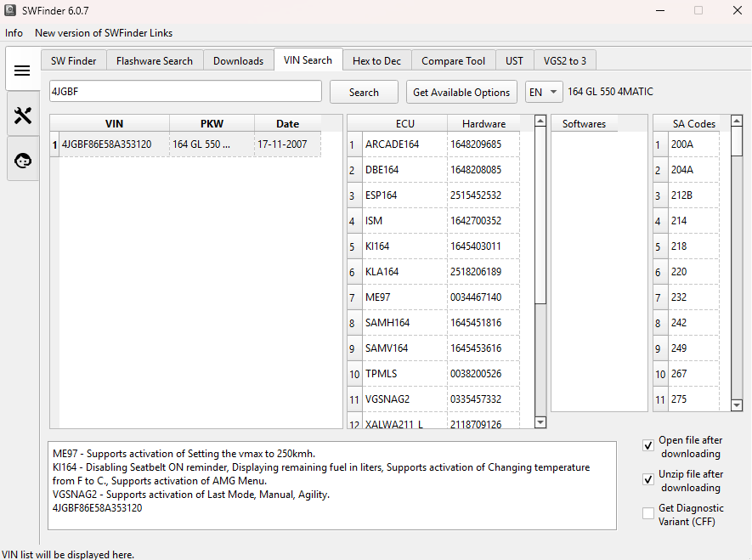Click the ME97 vmax description text box
The image size is (752, 560).
(332, 485)
